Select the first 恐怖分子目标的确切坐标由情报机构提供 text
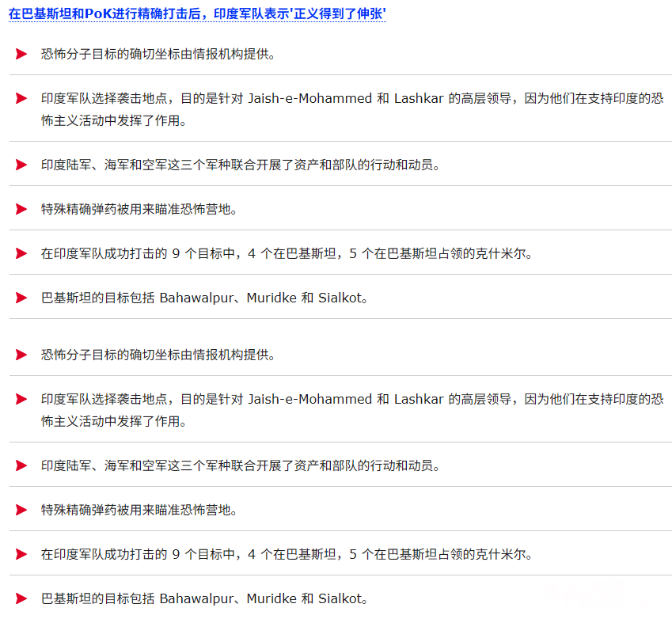Viewport: 672px width, 619px height. (158, 54)
